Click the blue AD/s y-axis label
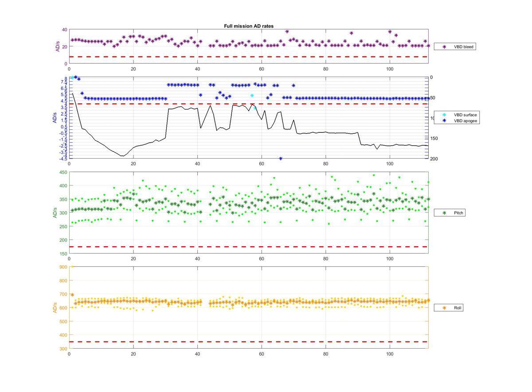532x392 pixels. tap(55, 117)
